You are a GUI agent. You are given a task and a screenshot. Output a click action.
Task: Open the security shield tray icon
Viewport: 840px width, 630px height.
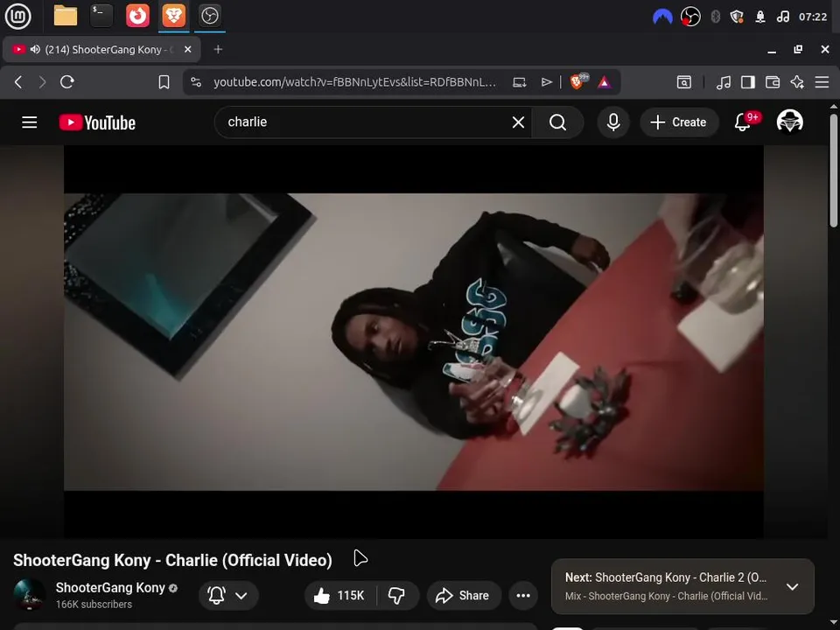tap(737, 17)
